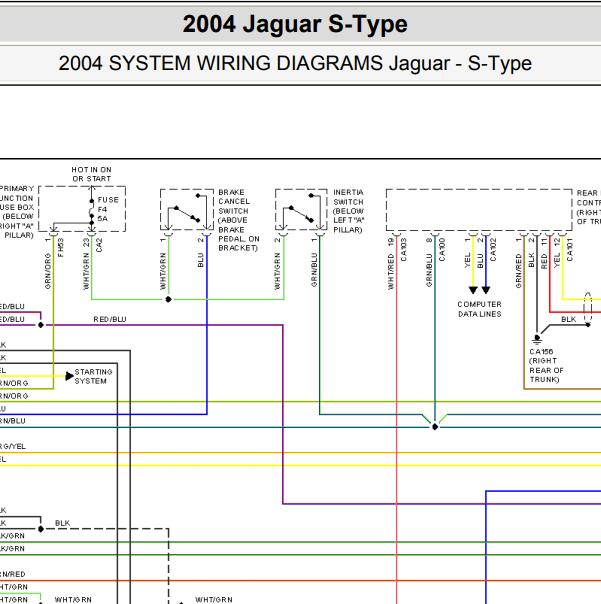Click the "CA101" connector label

click(x=569, y=250)
